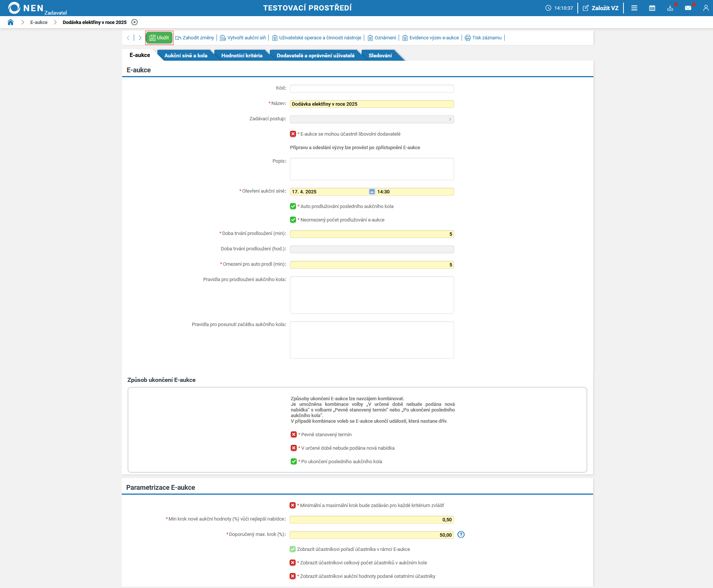Click the NEN logo in the header
Image resolution: width=713 pixels, height=588 pixels.
14,7
